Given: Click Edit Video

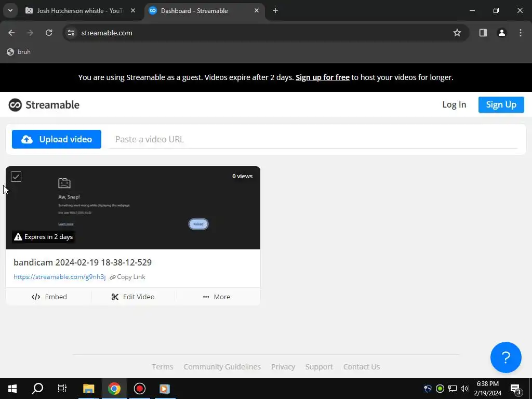Looking at the screenshot, I should click(x=133, y=297).
